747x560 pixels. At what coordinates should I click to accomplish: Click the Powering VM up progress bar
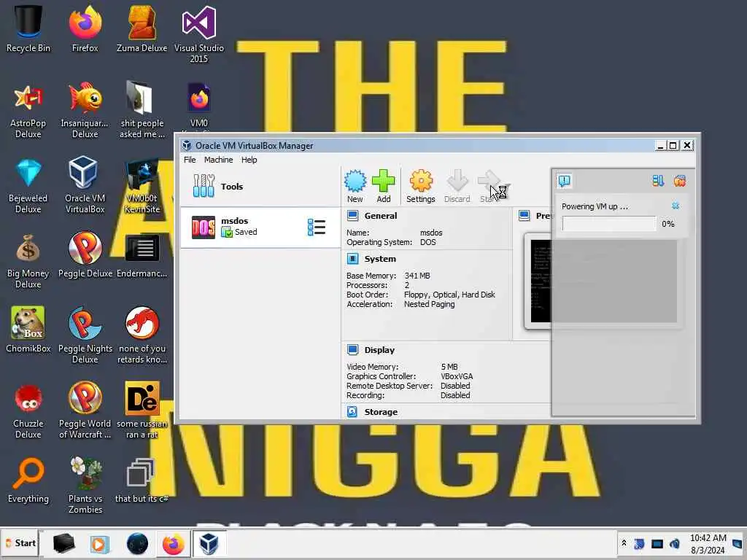(609, 223)
